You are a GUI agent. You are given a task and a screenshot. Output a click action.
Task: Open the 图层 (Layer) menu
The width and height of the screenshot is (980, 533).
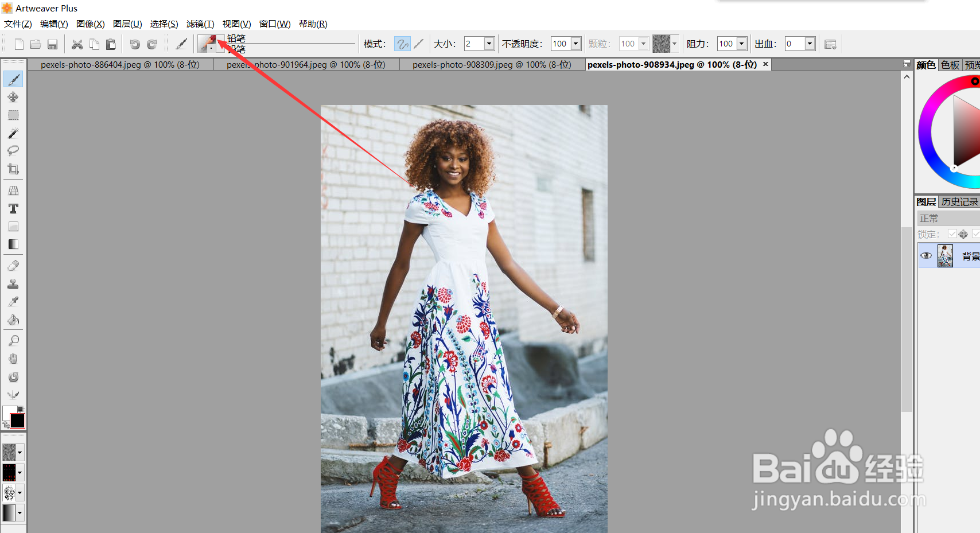coord(127,24)
